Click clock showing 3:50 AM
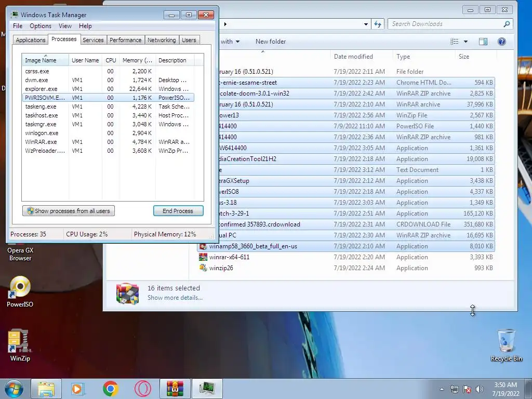The width and height of the screenshot is (532, 399). point(506,385)
